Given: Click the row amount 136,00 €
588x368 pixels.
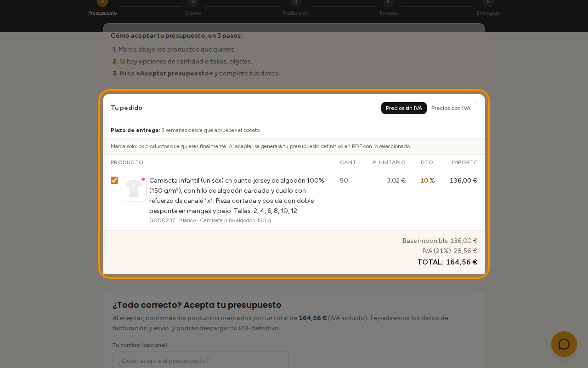Looking at the screenshot, I should coord(464,180).
